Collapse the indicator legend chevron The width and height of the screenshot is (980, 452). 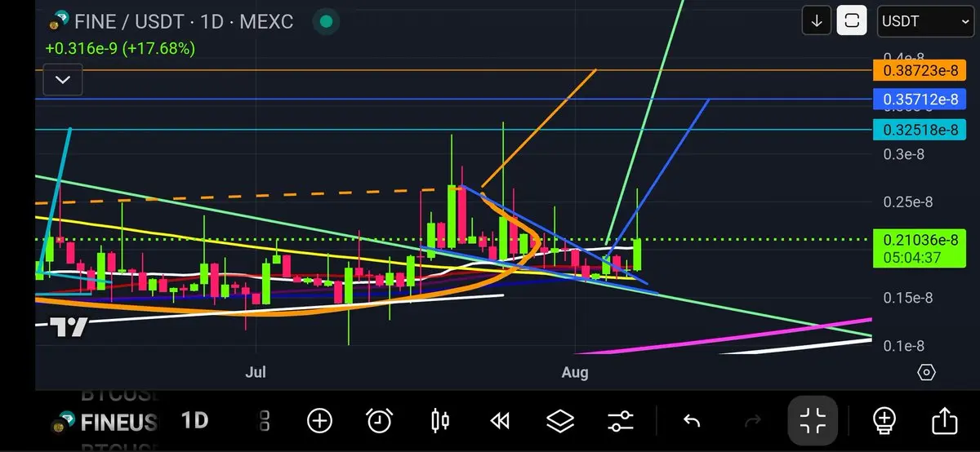coord(63,80)
